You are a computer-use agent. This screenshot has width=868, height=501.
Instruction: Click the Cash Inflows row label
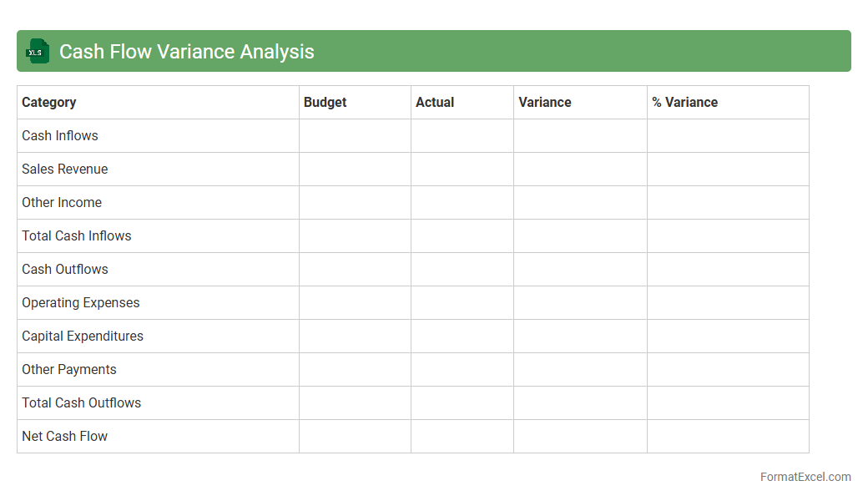60,135
